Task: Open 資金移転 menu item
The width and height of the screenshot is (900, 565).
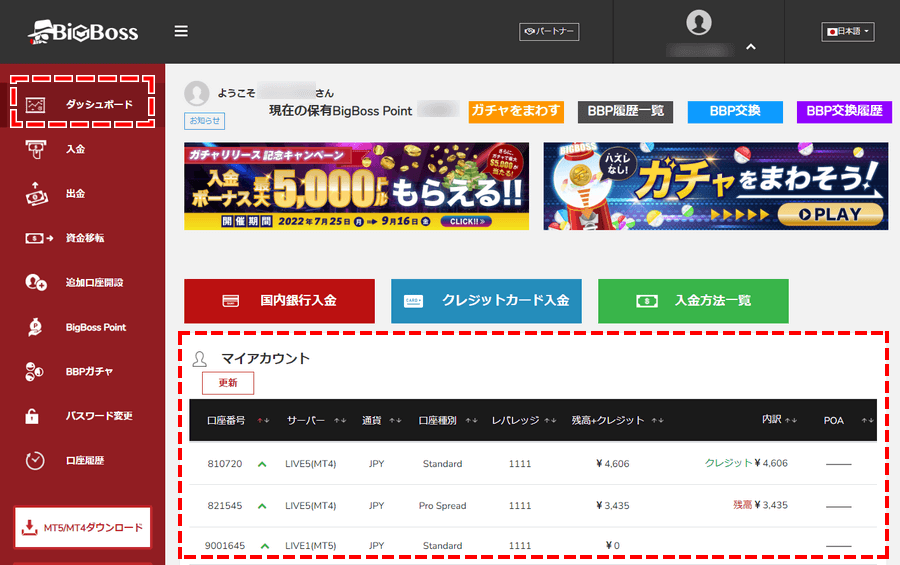Action: 85,238
